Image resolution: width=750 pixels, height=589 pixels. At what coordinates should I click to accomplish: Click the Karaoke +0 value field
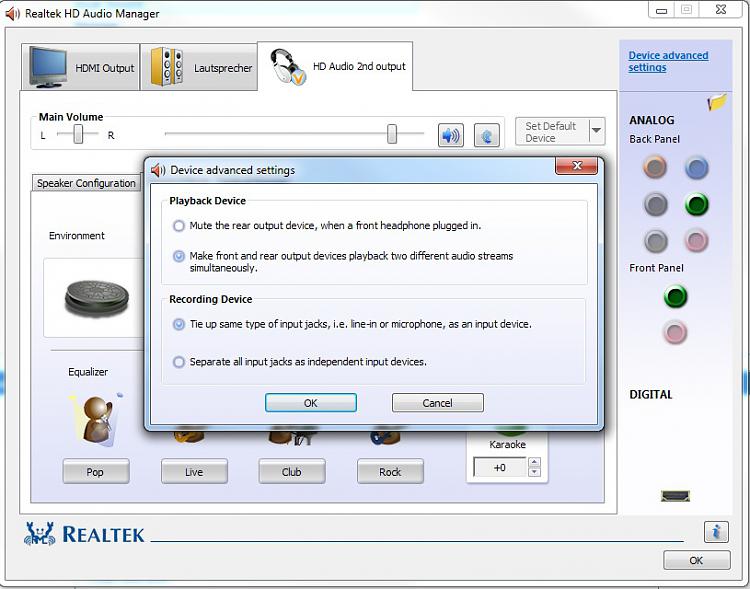pyautogui.click(x=499, y=467)
